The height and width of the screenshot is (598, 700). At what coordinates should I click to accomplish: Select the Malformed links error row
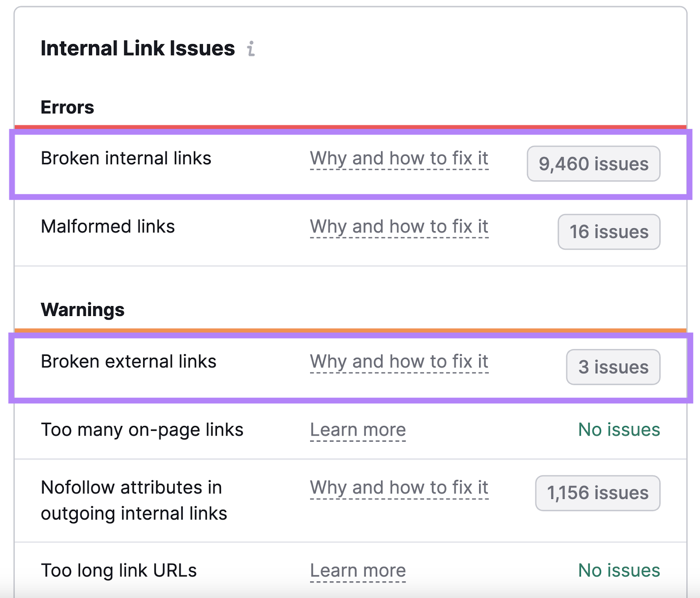[x=108, y=227]
